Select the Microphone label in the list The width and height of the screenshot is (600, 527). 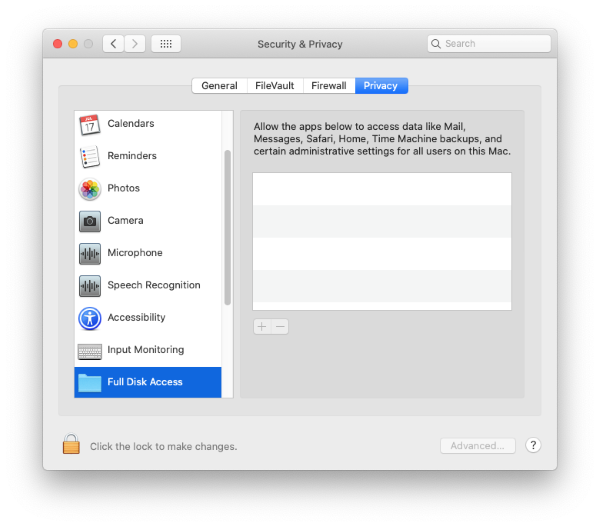click(x=135, y=253)
